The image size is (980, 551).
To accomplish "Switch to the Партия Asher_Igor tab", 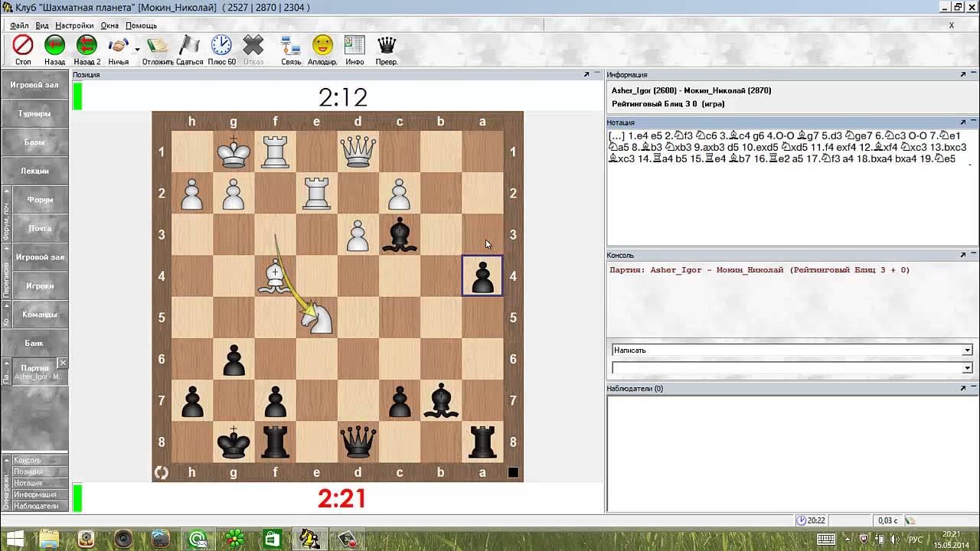I will [x=34, y=372].
